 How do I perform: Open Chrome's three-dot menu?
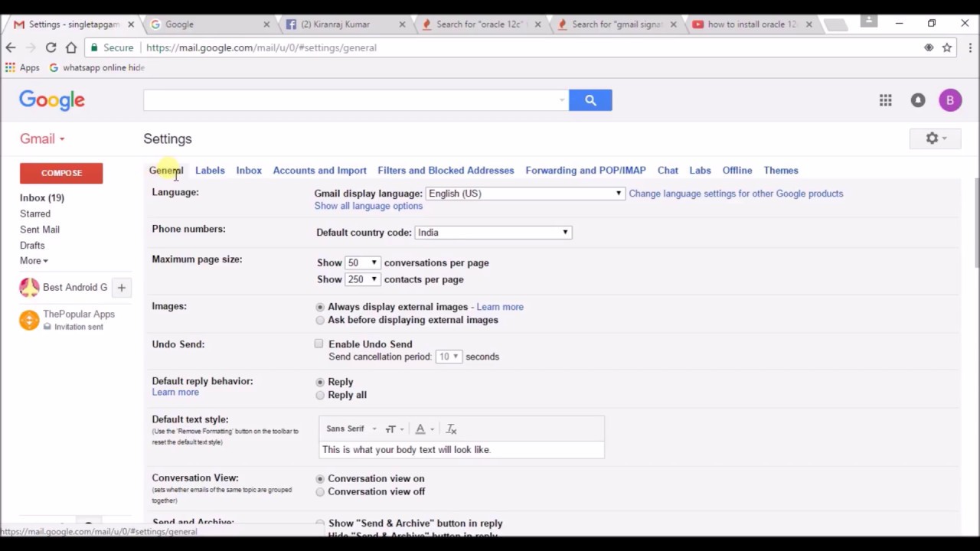(969, 47)
